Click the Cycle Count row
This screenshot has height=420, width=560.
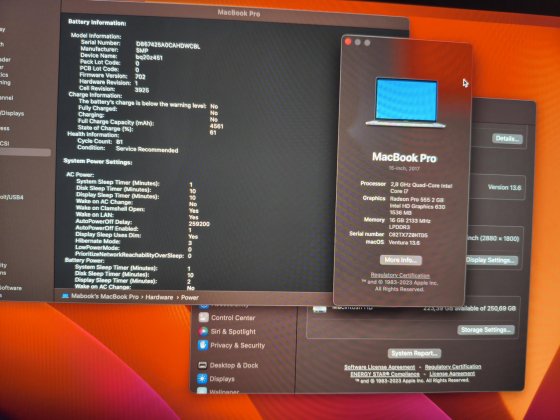[100, 141]
